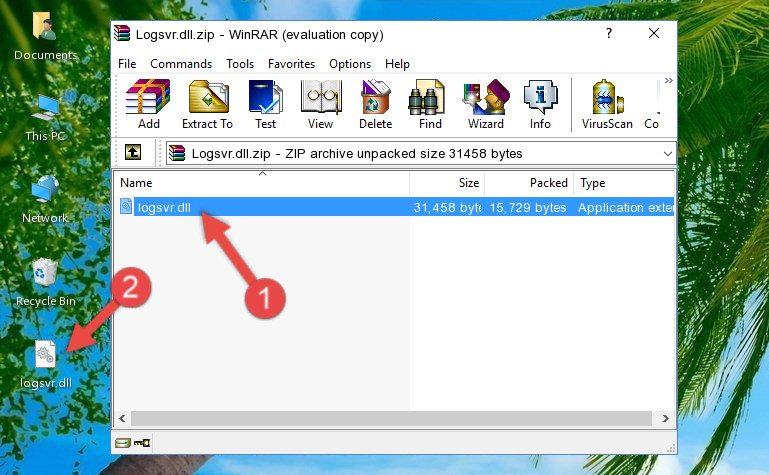
Task: Close the WinRAR window
Action: pyautogui.click(x=654, y=33)
